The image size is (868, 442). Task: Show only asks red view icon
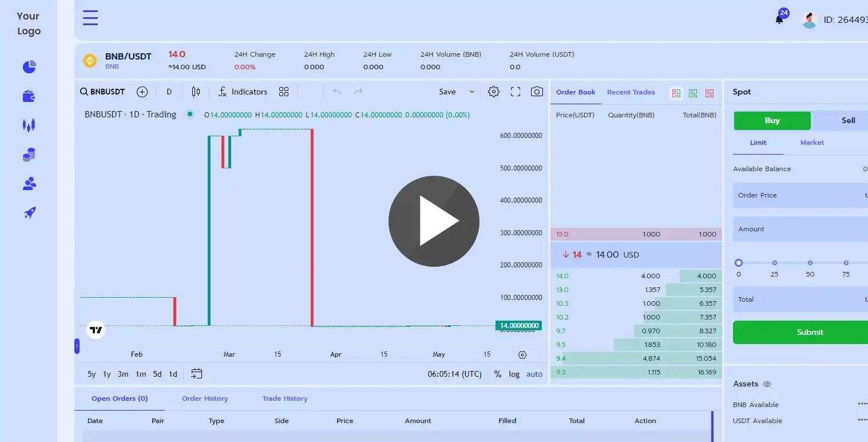click(710, 93)
